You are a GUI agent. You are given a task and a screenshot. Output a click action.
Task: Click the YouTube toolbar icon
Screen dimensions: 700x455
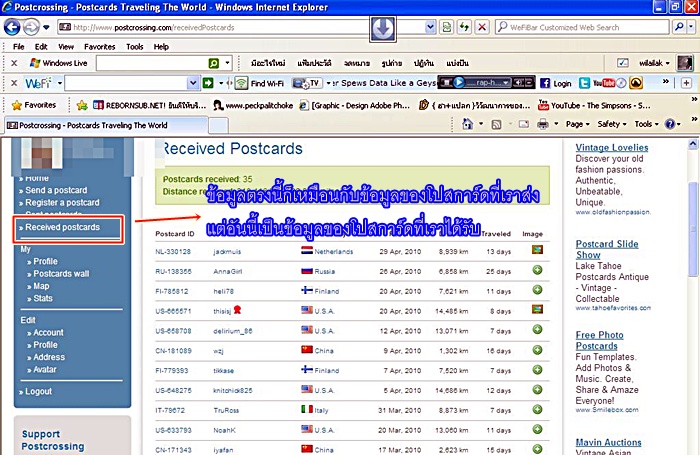coord(604,83)
